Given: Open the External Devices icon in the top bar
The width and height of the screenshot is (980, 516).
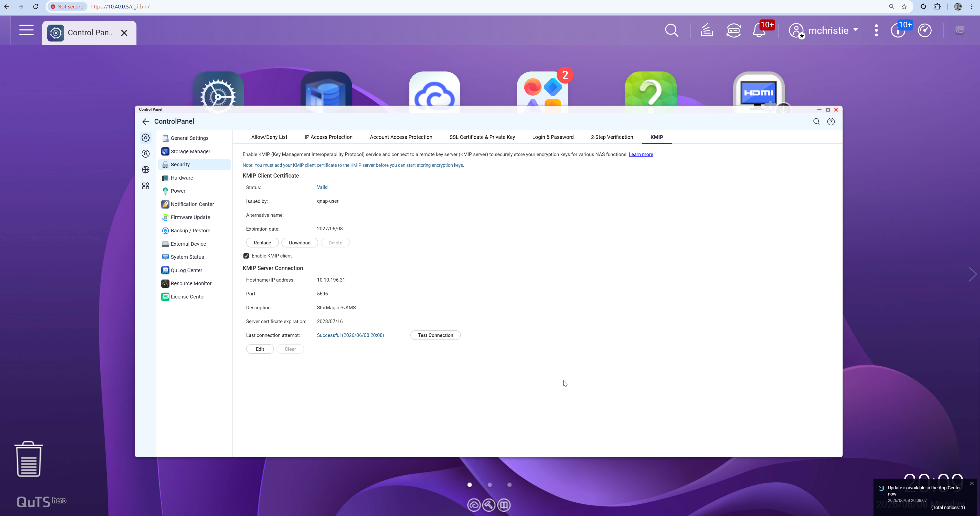Looking at the screenshot, I should click(x=733, y=30).
